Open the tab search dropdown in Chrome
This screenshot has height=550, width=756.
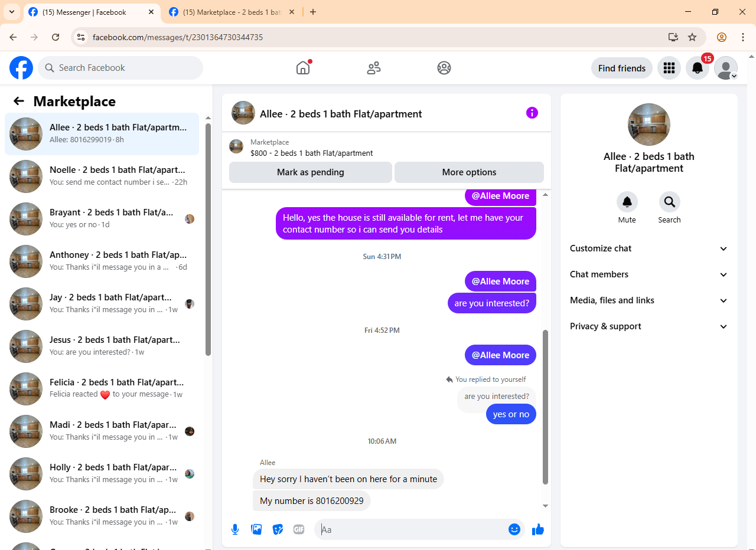click(11, 12)
